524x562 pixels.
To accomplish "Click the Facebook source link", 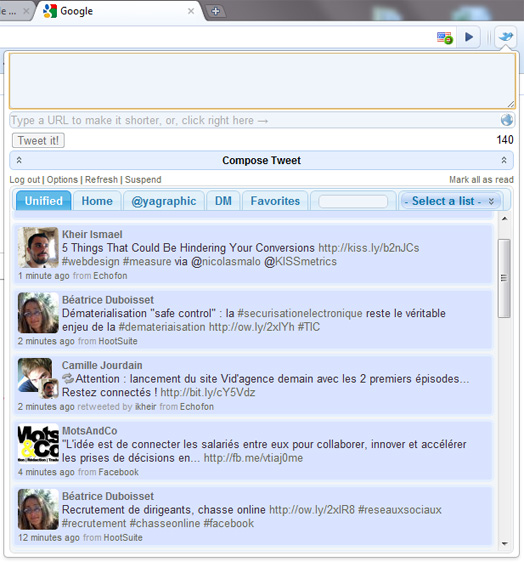I will click(x=118, y=472).
